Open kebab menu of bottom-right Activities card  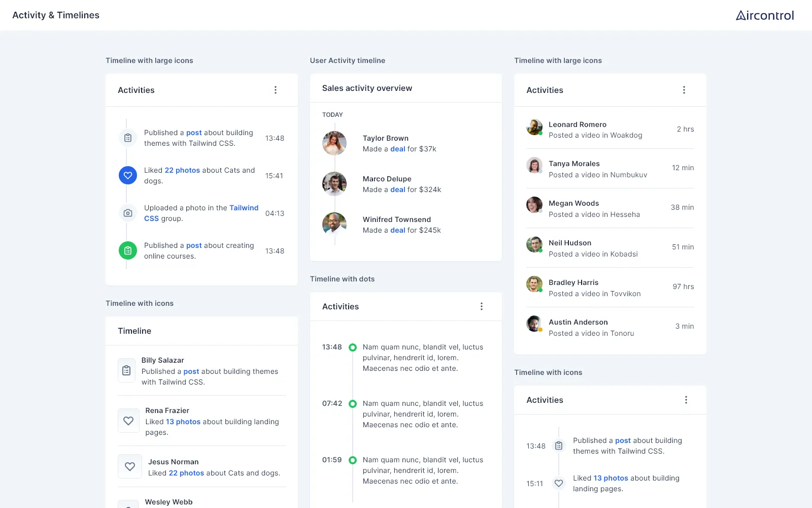click(x=686, y=400)
